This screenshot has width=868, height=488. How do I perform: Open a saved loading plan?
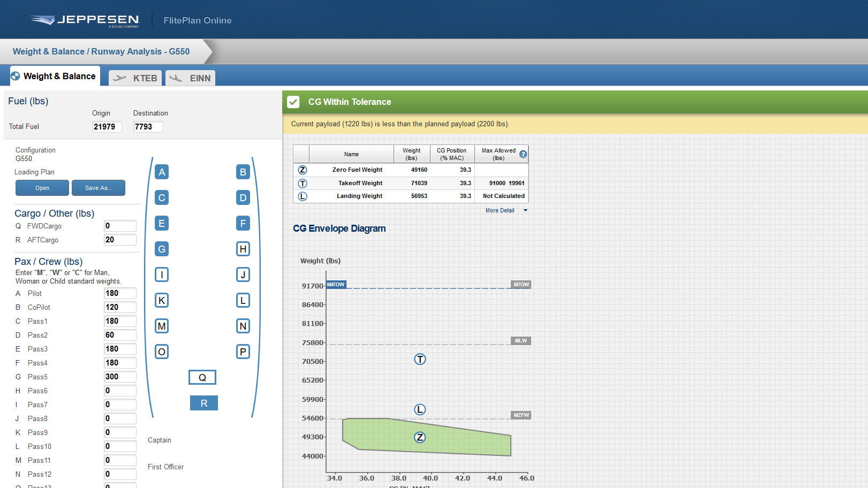(42, 188)
